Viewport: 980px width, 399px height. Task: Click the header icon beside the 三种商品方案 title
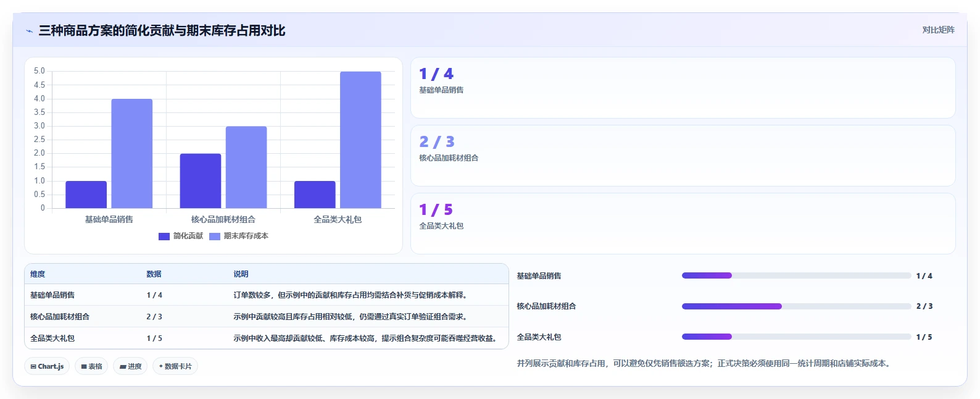coord(29,31)
